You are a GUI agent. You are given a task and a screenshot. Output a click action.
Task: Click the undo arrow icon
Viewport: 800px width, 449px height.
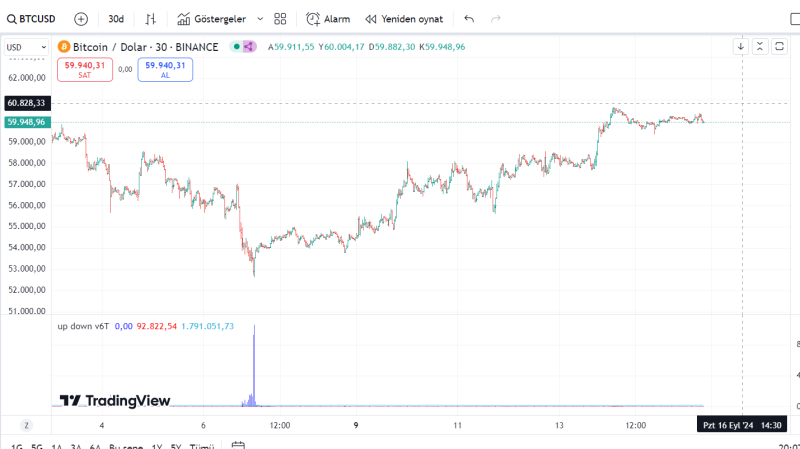[469, 18]
